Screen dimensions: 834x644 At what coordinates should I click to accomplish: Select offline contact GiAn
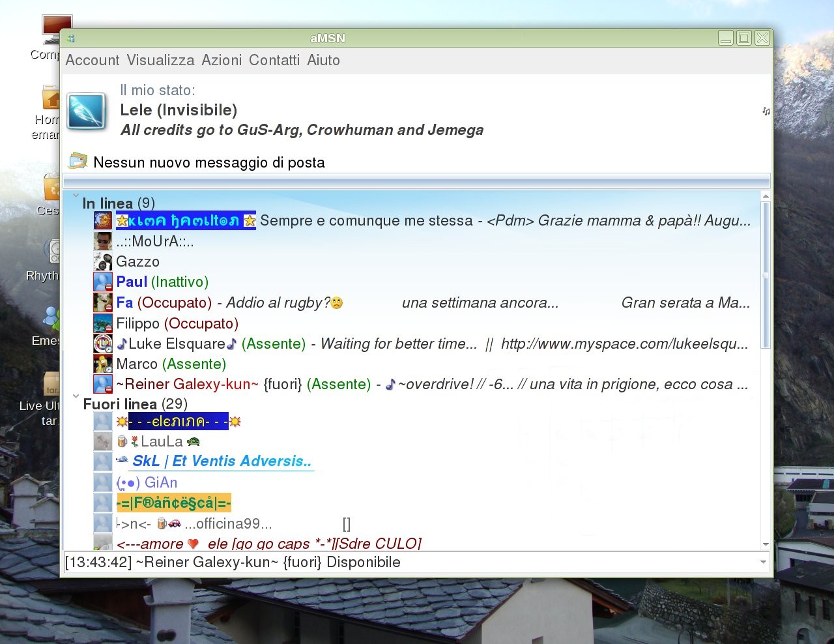tap(147, 482)
